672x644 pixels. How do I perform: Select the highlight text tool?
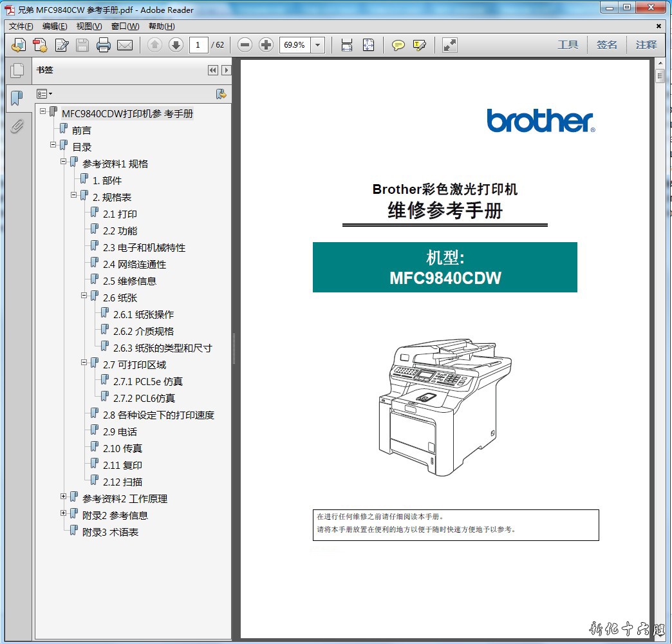coord(420,45)
